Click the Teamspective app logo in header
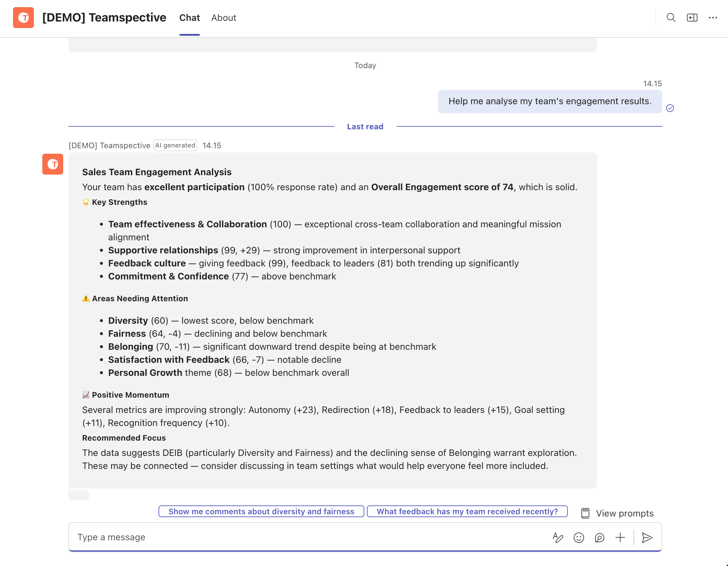728x566 pixels. tap(23, 18)
